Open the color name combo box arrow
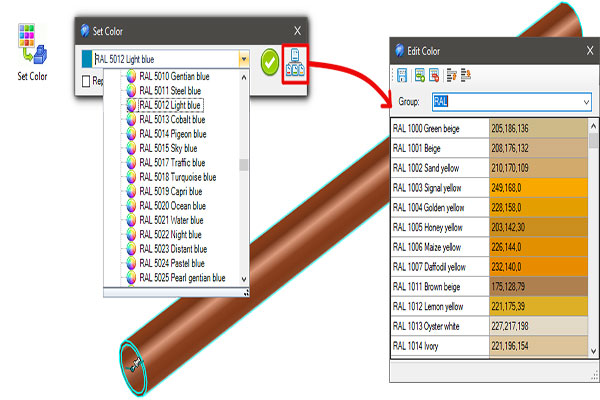This screenshot has height=400, width=600. [244, 59]
